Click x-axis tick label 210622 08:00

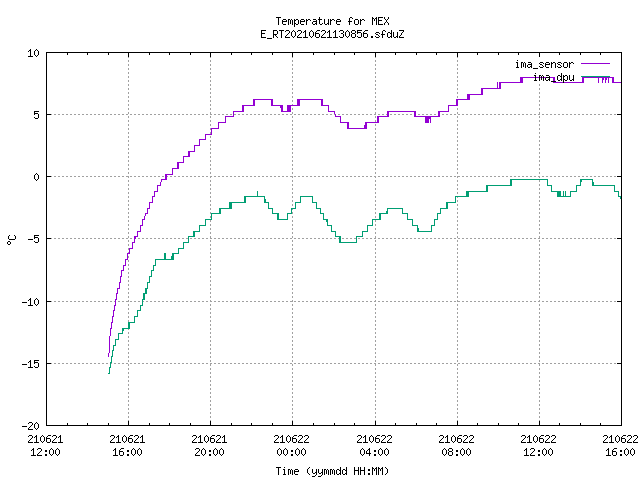[456, 446]
